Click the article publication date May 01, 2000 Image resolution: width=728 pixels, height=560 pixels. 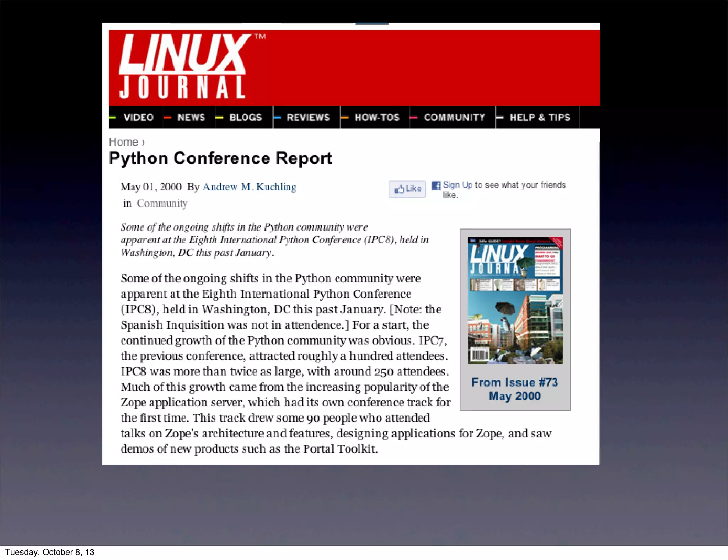click(x=151, y=187)
